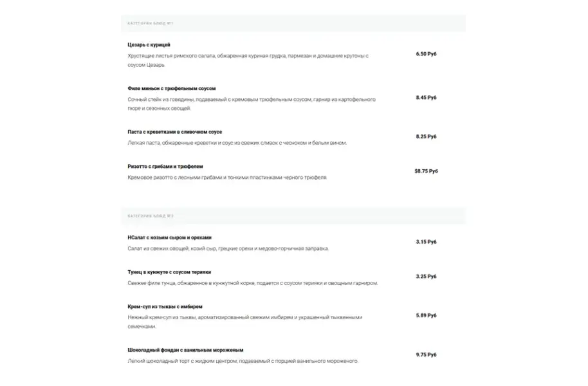
Task: Click the 'Крем-суп из тыквы с имбирем' title
Action: (165, 307)
